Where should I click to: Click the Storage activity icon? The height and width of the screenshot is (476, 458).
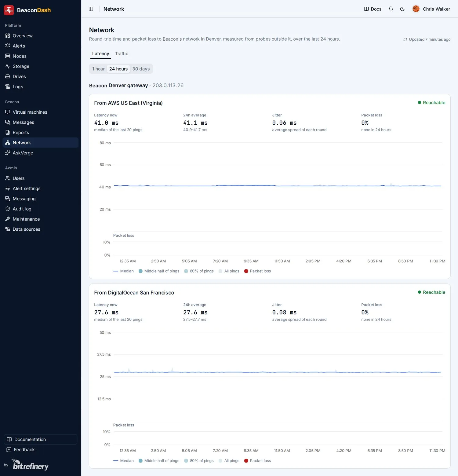click(8, 66)
